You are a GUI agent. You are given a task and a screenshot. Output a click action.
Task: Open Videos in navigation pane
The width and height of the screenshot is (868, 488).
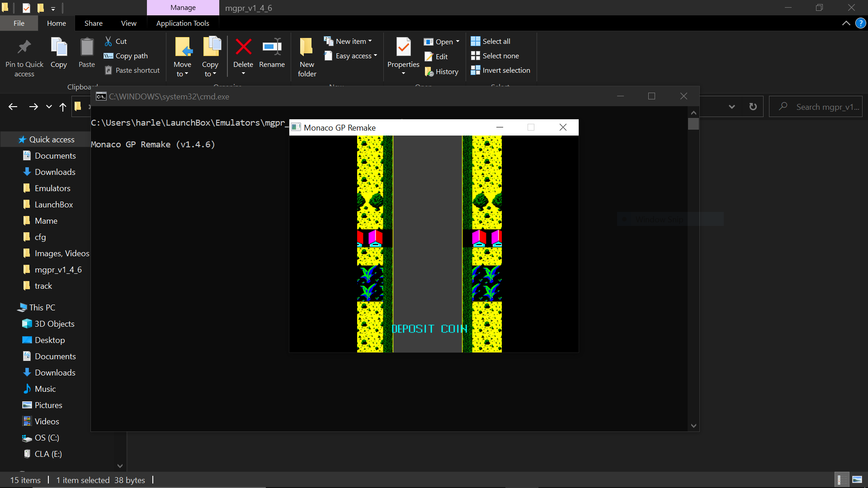pyautogui.click(x=47, y=421)
